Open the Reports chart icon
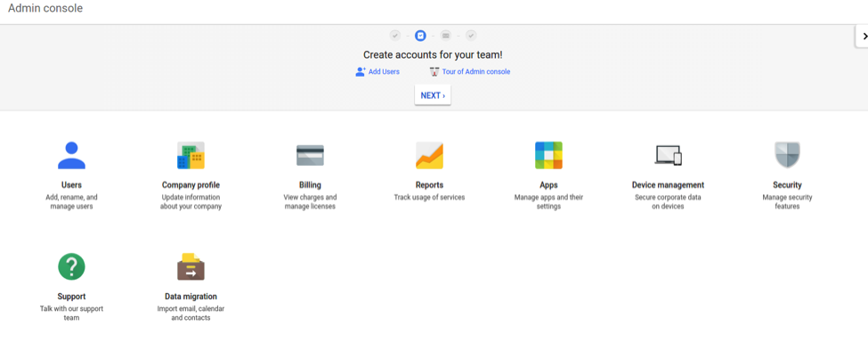The width and height of the screenshot is (868, 359). [430, 155]
